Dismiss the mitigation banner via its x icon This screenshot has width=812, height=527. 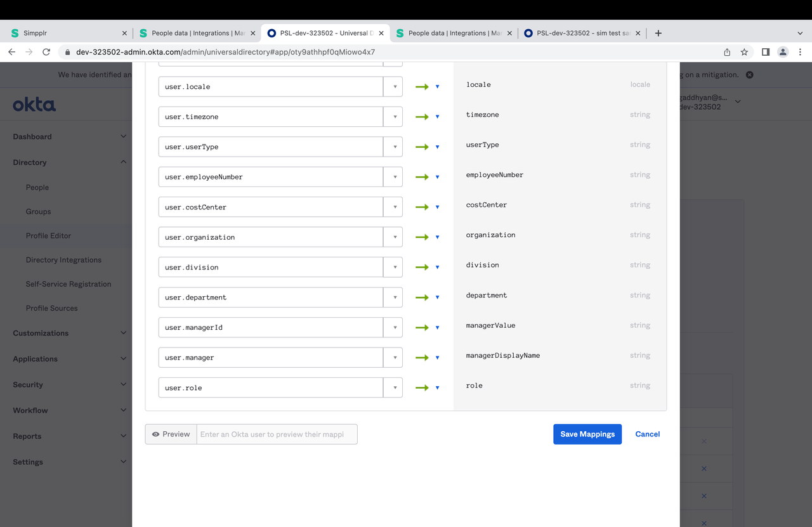pos(749,74)
